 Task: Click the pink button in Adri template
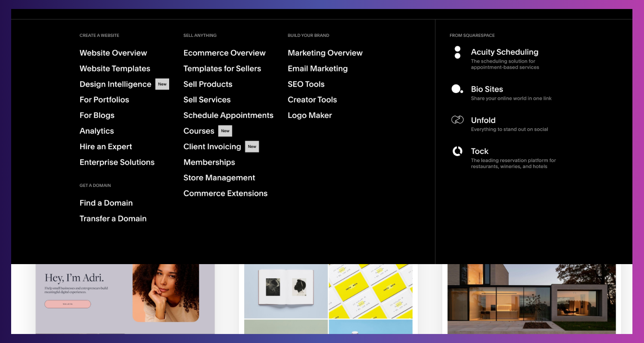point(67,304)
